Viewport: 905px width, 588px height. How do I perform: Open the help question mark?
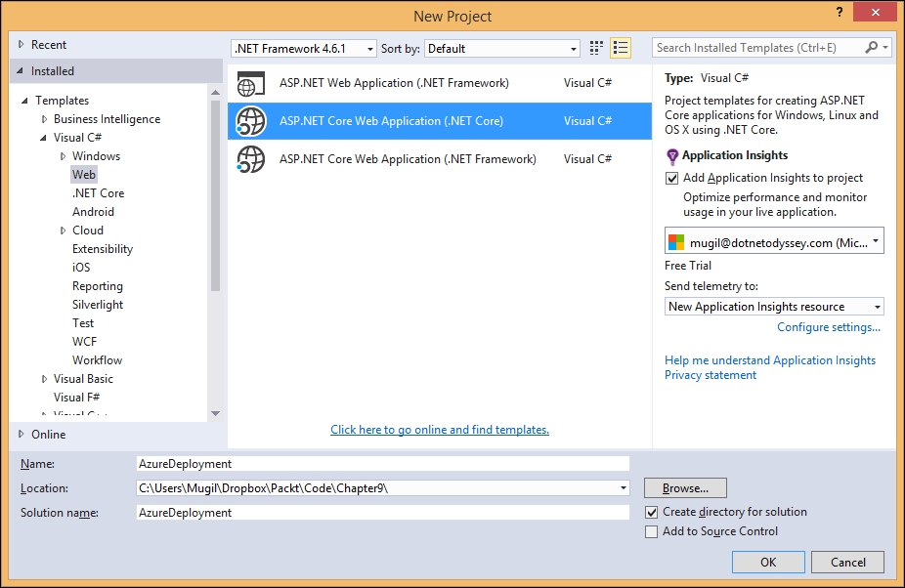pos(840,12)
